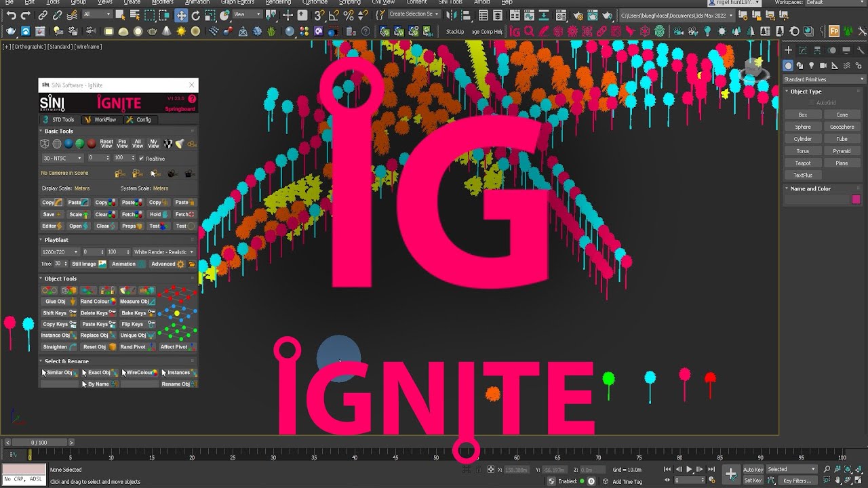This screenshot has height=488, width=868.
Task: Click the blue sphere icon in Basic Tools
Action: pyautogui.click(x=68, y=144)
